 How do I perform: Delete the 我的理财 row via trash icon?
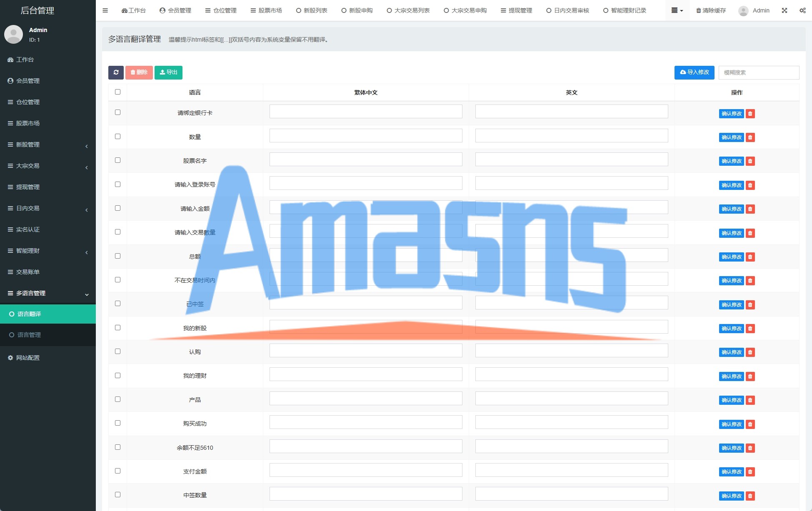pyautogui.click(x=750, y=376)
